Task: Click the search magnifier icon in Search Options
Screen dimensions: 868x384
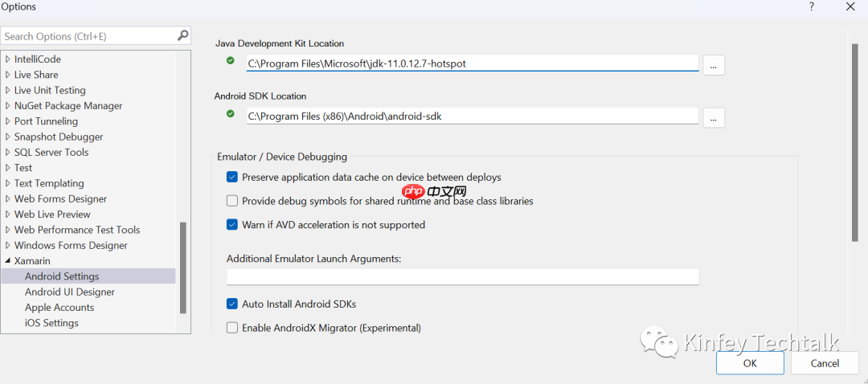Action: (x=182, y=36)
